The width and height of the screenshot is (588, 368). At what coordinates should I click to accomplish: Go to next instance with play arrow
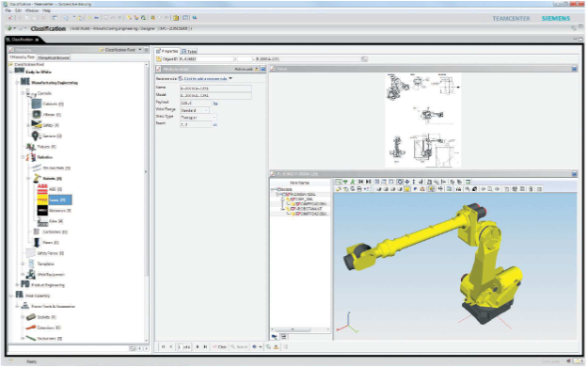pos(198,347)
